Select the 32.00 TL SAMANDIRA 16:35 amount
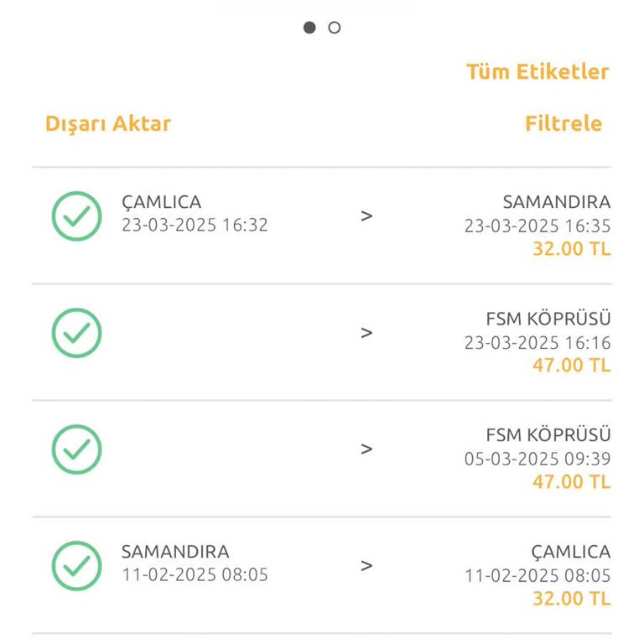The width and height of the screenshot is (644, 644). pyautogui.click(x=571, y=249)
